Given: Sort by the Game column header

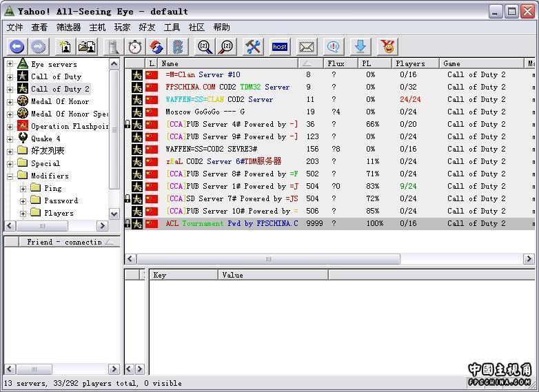Looking at the screenshot, I should 482,63.
